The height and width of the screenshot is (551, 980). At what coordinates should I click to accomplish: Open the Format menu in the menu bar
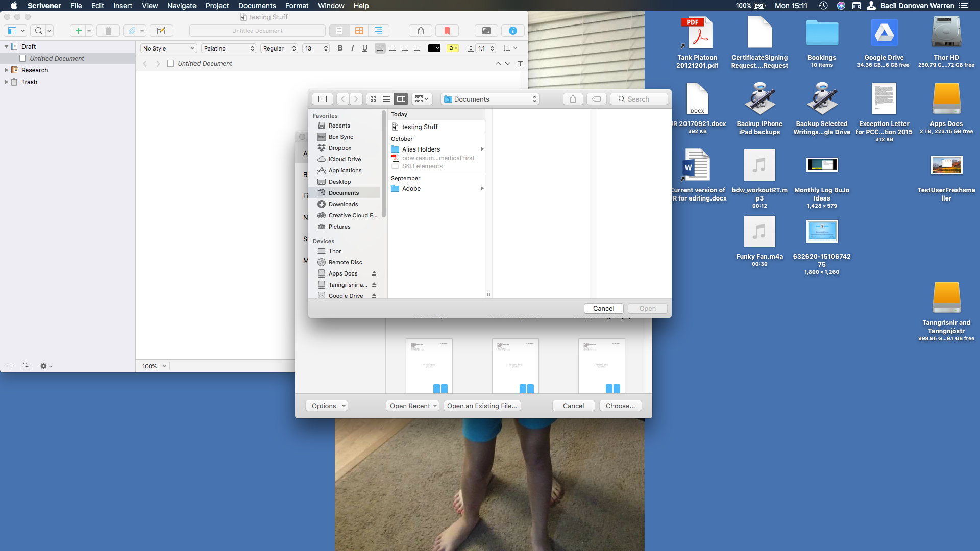click(297, 6)
